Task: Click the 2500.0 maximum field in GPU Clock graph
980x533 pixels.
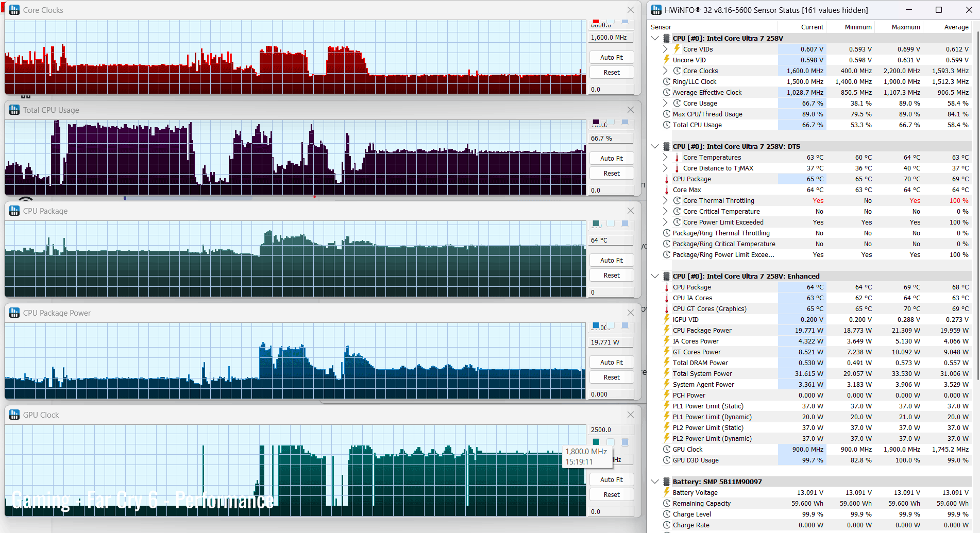Action: point(611,429)
